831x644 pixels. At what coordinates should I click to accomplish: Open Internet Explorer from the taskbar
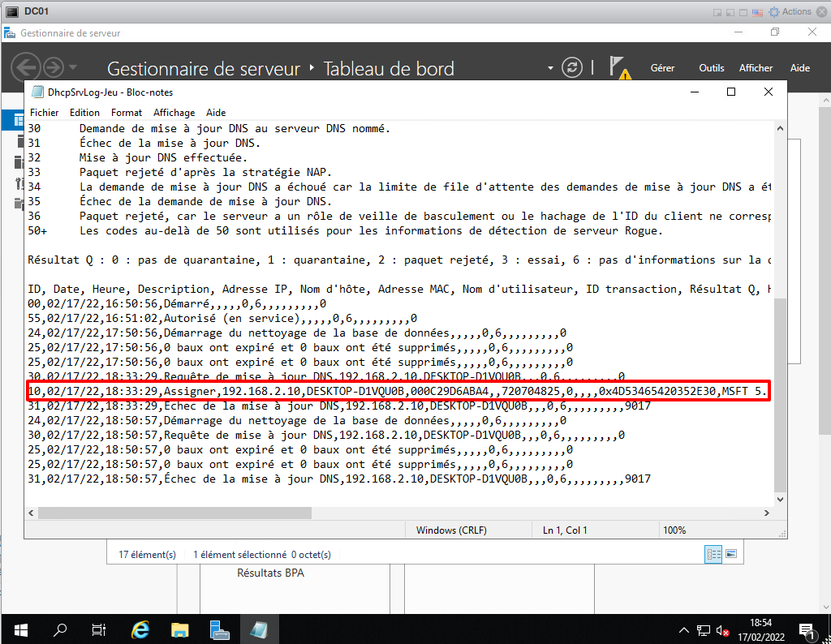coord(140,629)
